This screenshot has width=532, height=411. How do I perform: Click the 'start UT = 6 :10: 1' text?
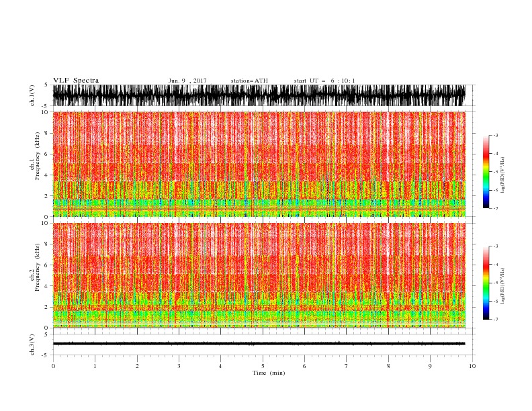[x=324, y=81]
